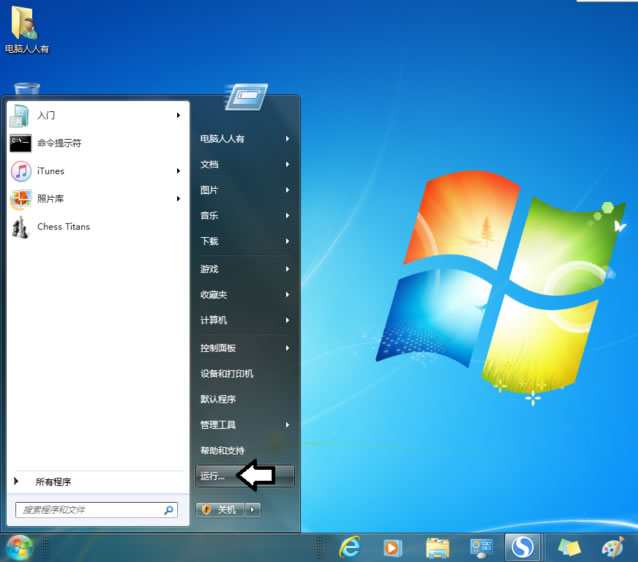Viewport: 638px width, 562px height.
Task: Click the 照片库 label text
Action: pos(50,199)
